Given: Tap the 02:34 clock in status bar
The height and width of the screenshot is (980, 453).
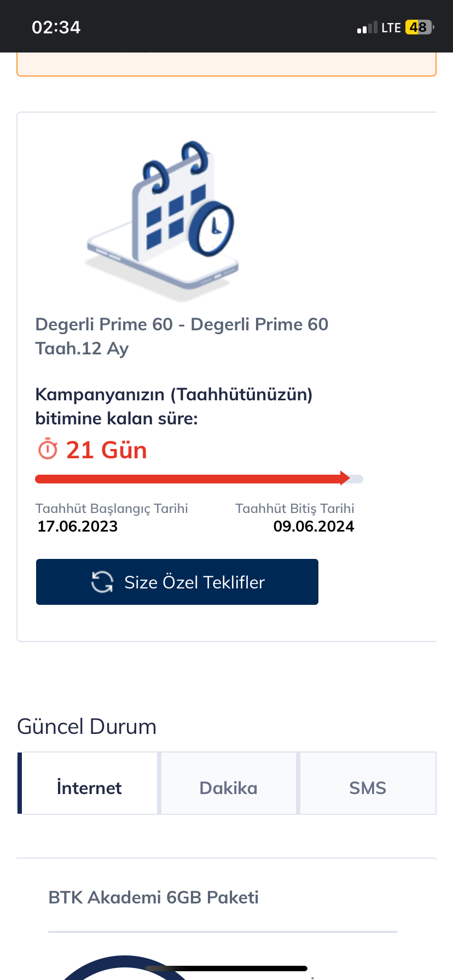Looking at the screenshot, I should coord(56,27).
